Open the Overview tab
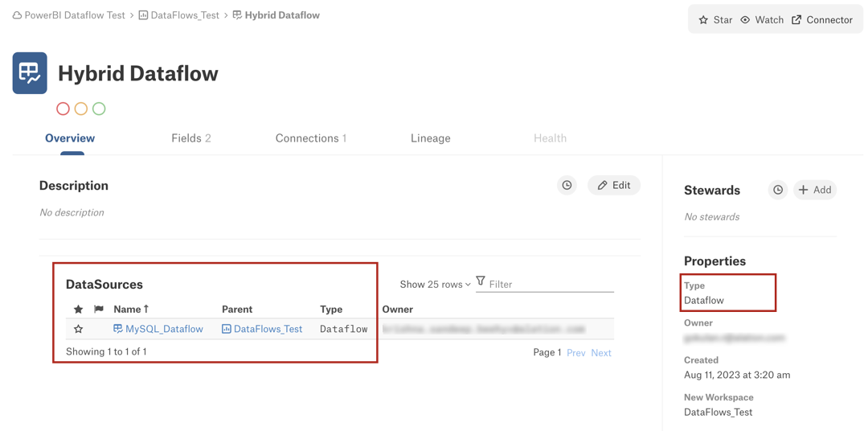This screenshot has width=868, height=431. [70, 138]
